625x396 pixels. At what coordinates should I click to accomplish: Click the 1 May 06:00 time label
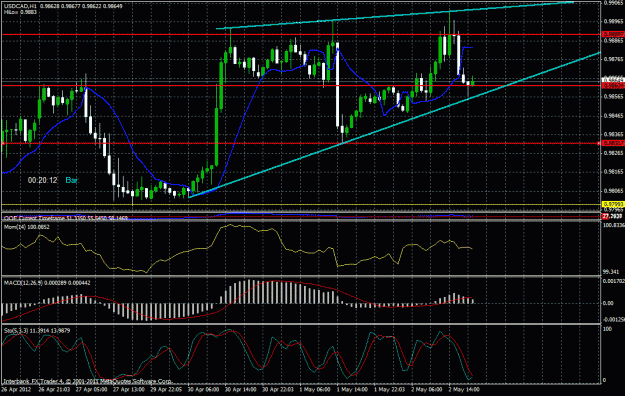click(x=314, y=389)
